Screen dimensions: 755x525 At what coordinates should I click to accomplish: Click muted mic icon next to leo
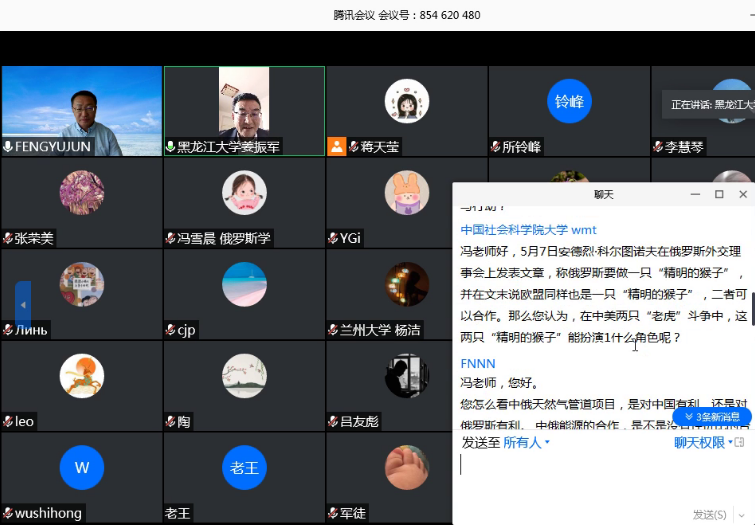pos(8,421)
